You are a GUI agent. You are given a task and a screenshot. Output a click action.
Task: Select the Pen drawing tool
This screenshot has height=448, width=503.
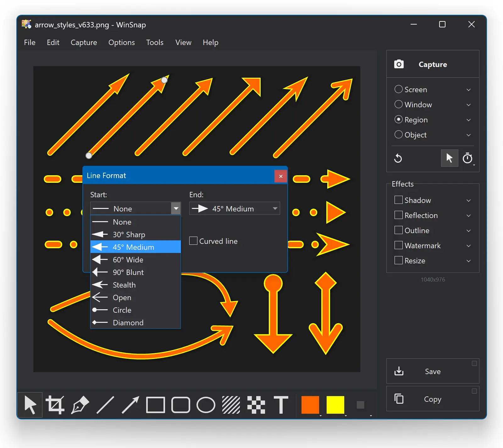(80, 405)
